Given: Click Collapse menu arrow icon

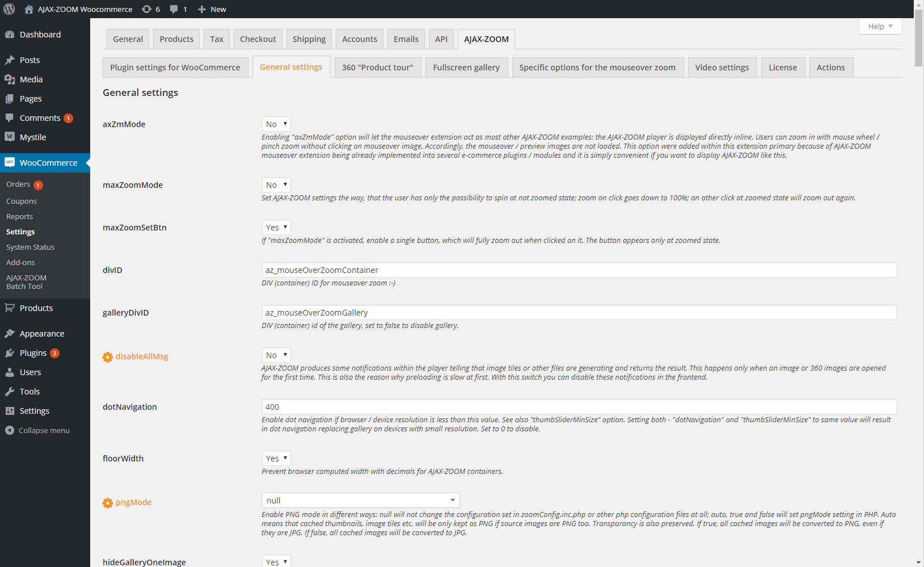Looking at the screenshot, I should click(10, 430).
